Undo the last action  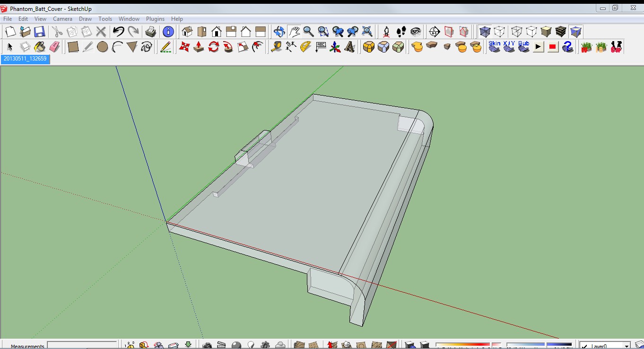pos(119,32)
